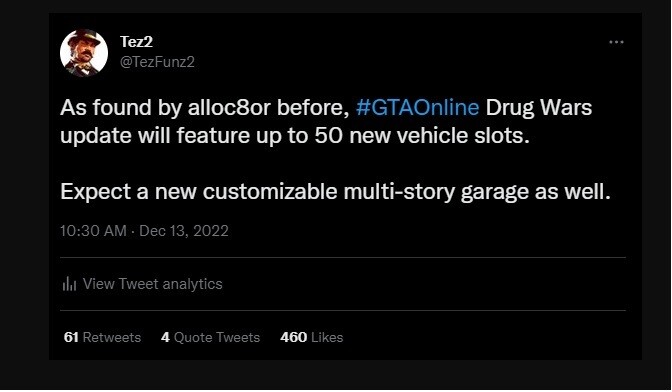Click the word alloc8or in the tweet
672x392 pixels.
point(229,107)
